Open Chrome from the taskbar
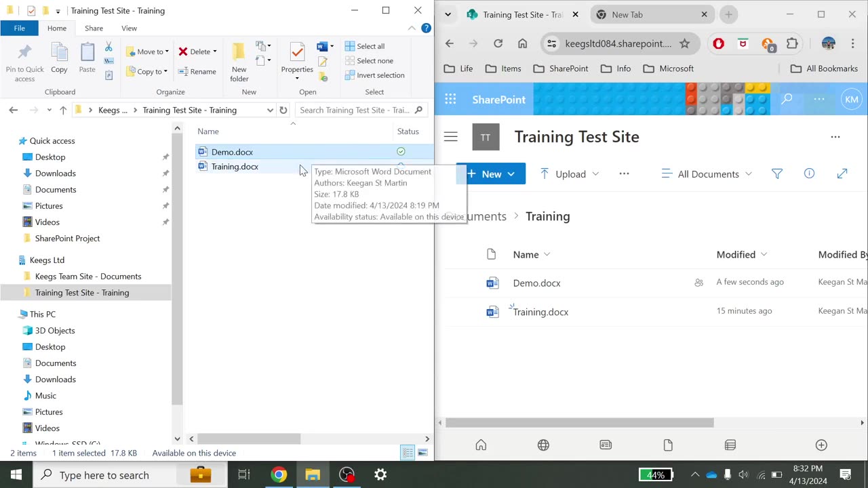868x488 pixels. coord(279,474)
